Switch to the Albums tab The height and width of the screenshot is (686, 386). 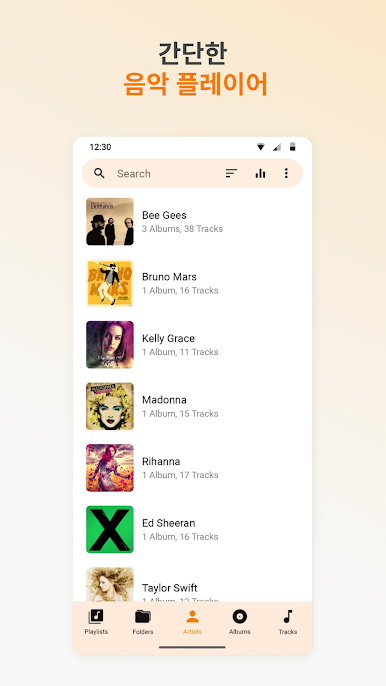240,622
